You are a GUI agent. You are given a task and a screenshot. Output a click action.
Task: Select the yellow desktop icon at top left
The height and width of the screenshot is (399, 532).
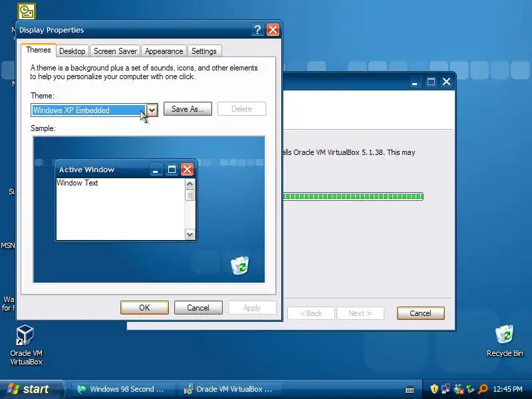(27, 11)
